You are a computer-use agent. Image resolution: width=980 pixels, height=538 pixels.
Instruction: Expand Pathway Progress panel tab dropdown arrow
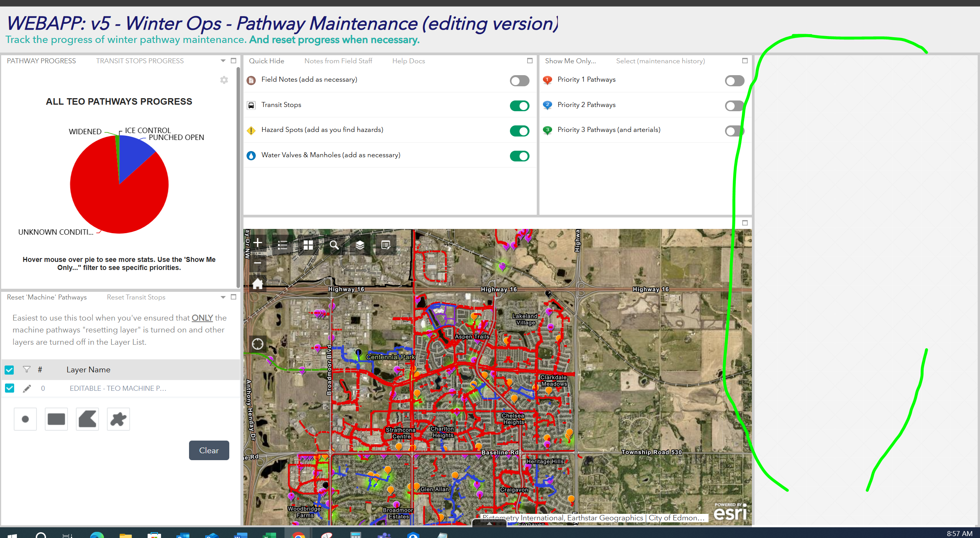pyautogui.click(x=223, y=61)
